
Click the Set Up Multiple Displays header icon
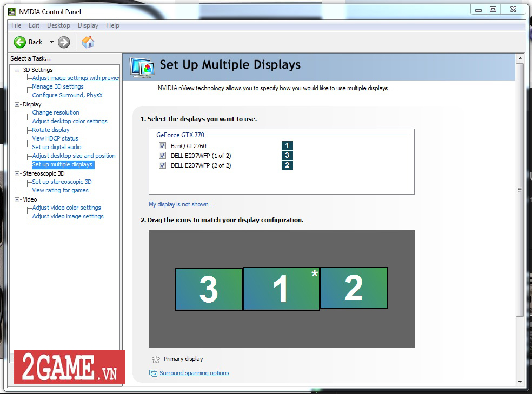click(x=142, y=67)
